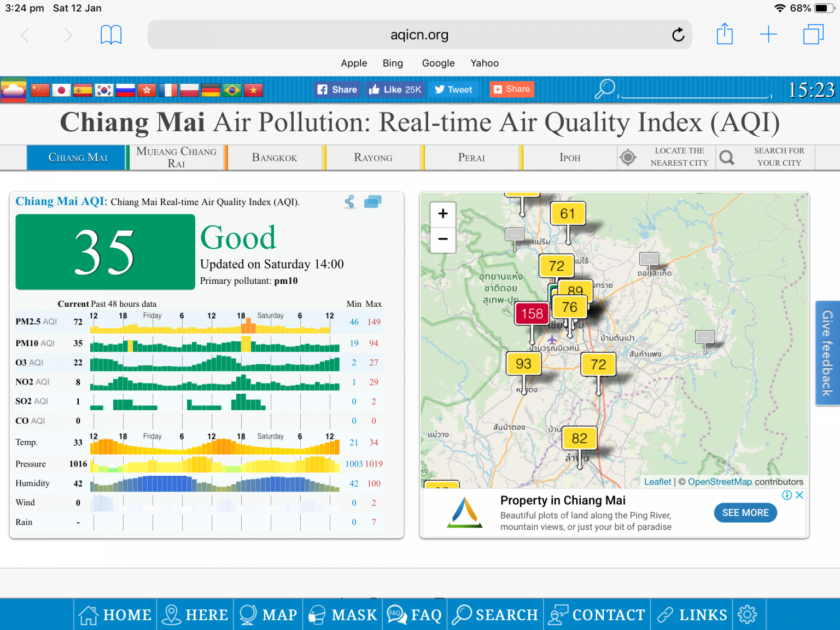Select the Perai city tab
This screenshot has height=630, width=840.
(471, 157)
